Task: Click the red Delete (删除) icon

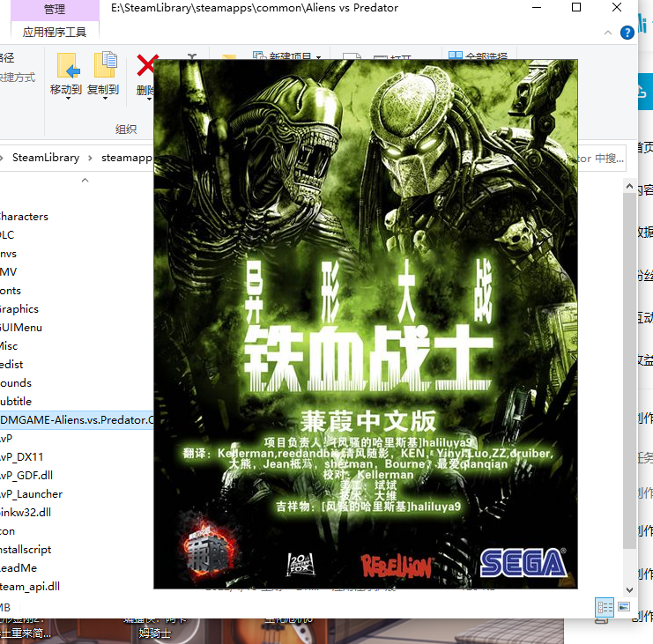Action: [x=145, y=65]
